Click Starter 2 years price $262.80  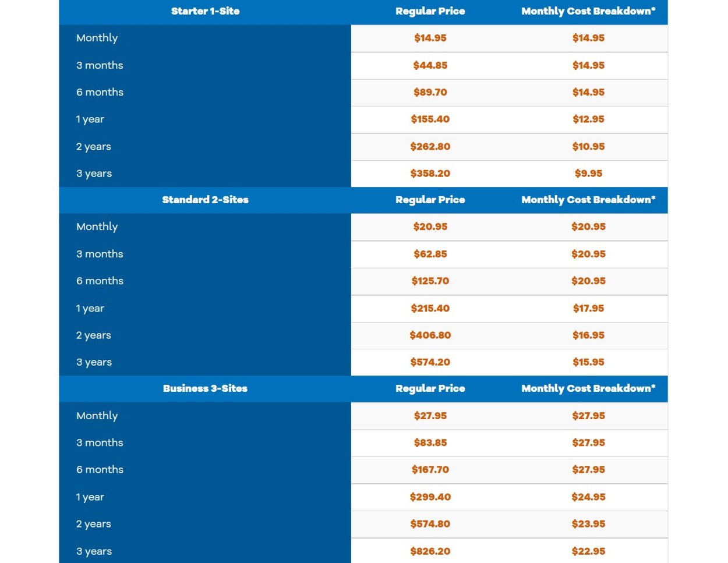point(430,147)
